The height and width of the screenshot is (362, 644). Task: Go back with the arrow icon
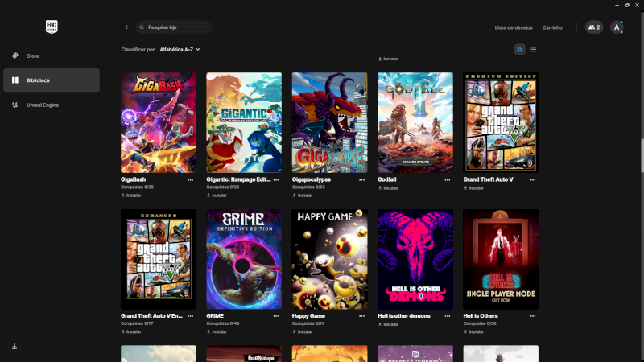(126, 27)
